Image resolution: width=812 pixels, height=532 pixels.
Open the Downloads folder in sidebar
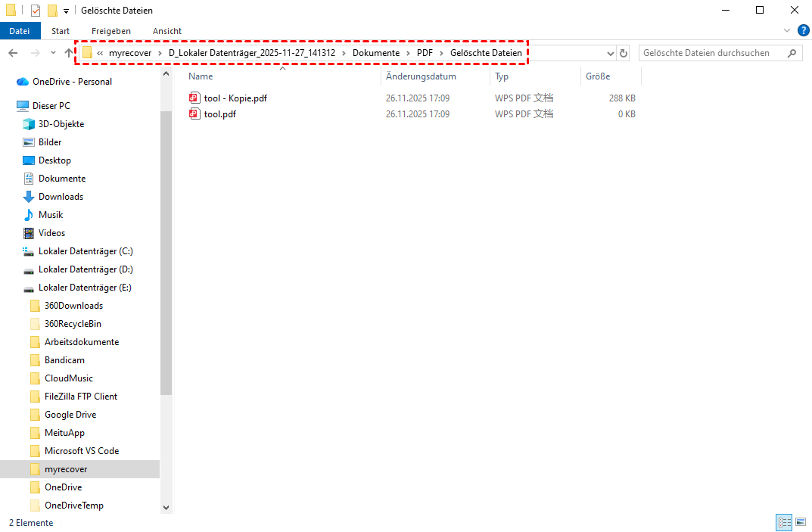(61, 197)
